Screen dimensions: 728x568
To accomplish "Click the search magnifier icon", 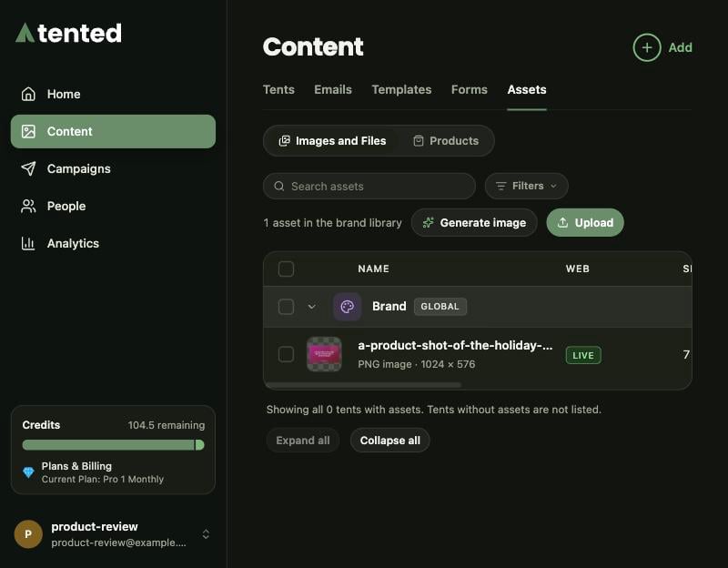I will pyautogui.click(x=279, y=187).
